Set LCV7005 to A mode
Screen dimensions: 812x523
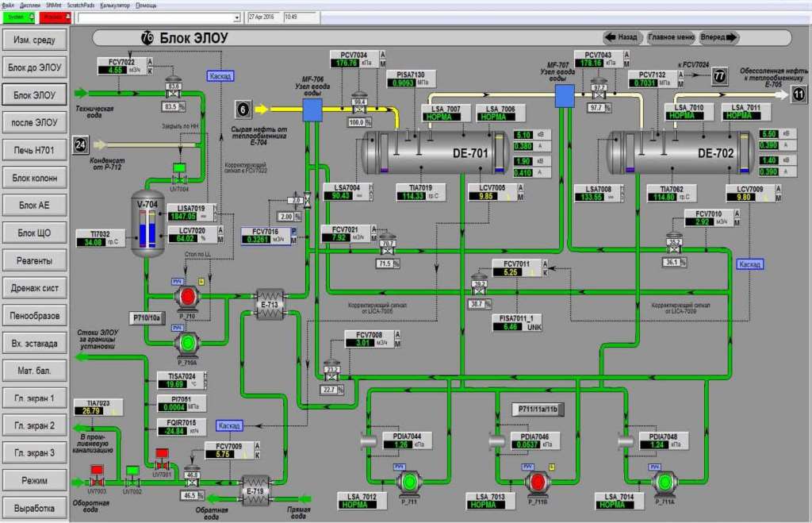(520, 187)
